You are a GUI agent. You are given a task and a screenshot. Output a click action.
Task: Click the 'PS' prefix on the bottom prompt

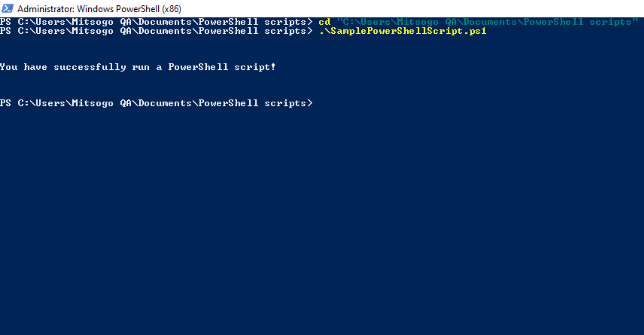[5, 103]
